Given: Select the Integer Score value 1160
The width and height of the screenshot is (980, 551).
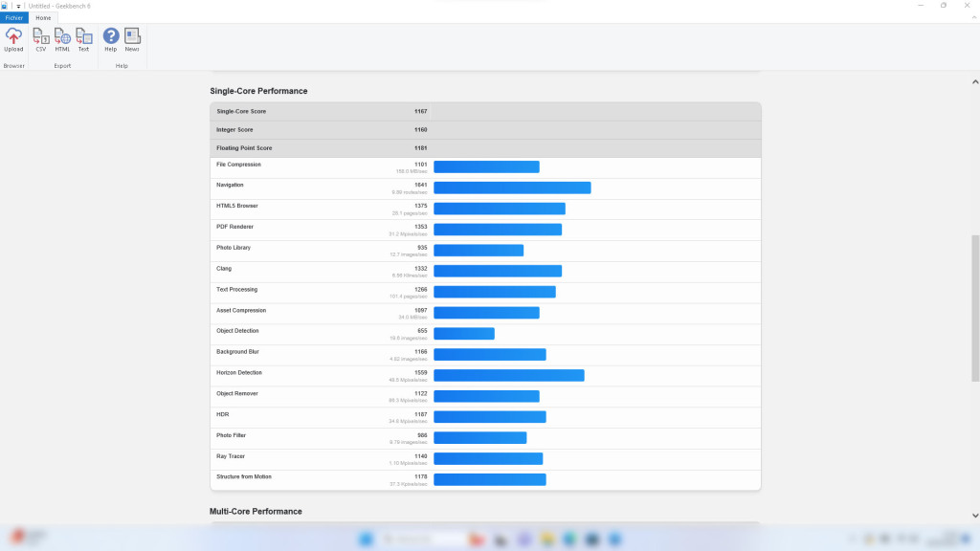Looking at the screenshot, I should 421,130.
